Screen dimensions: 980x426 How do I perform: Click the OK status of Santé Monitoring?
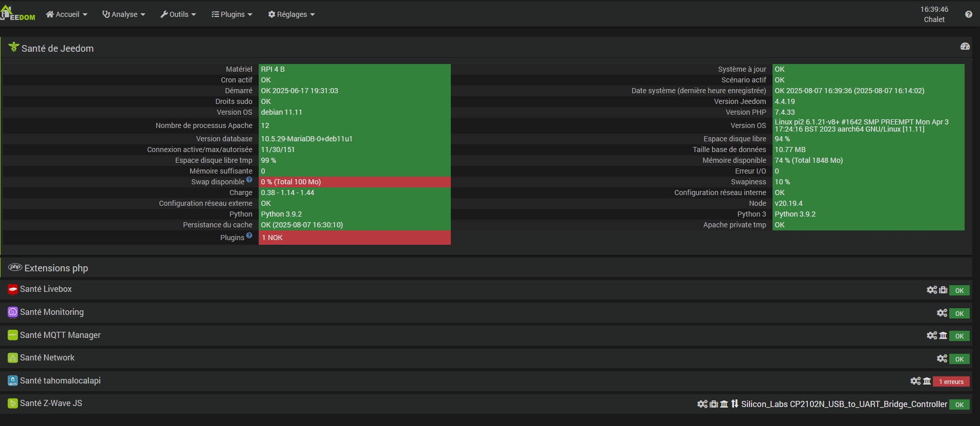click(959, 313)
